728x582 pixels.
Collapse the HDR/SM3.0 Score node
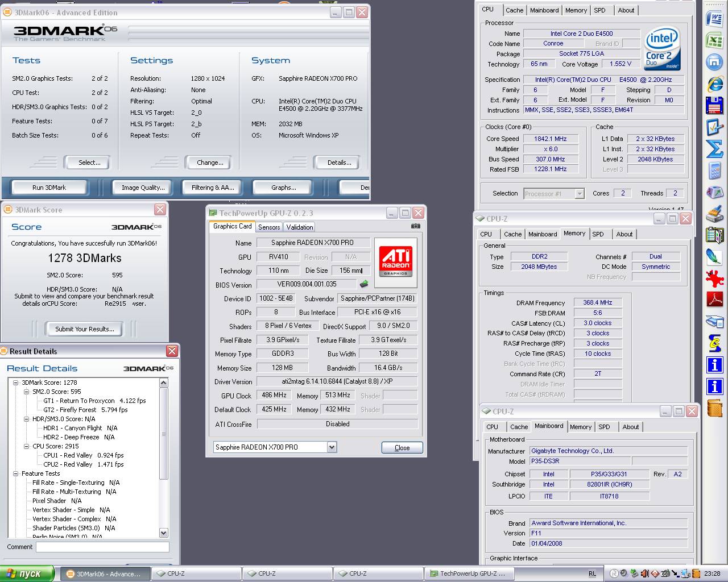tap(26, 419)
